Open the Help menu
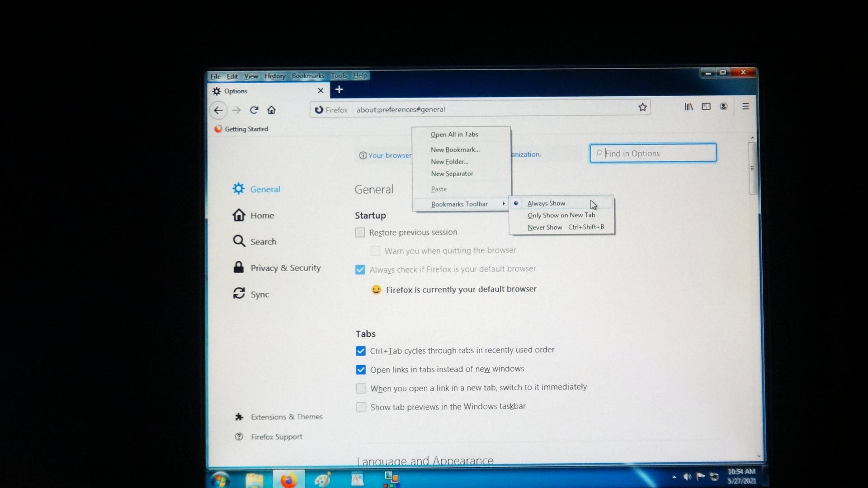 360,75
